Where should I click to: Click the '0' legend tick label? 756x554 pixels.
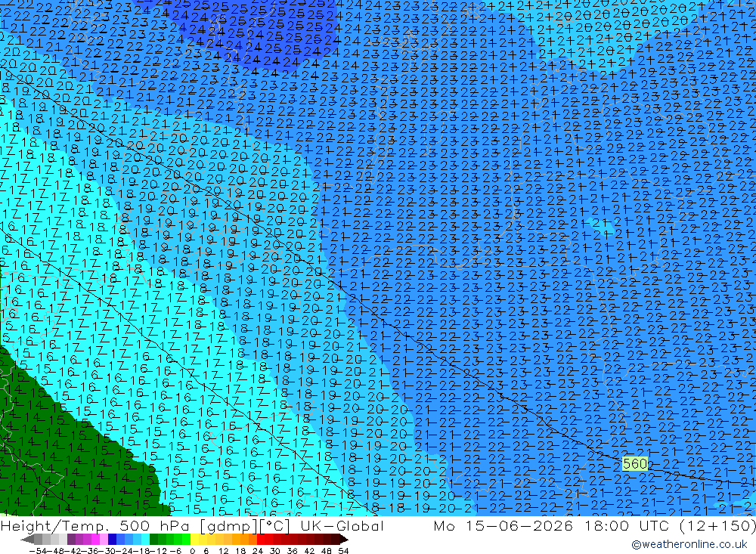(x=192, y=551)
